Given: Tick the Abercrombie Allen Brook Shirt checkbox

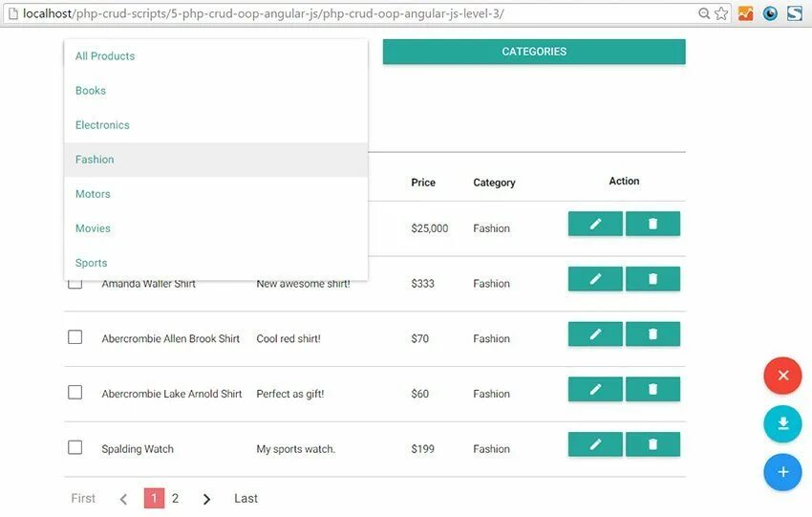Looking at the screenshot, I should pos(75,337).
